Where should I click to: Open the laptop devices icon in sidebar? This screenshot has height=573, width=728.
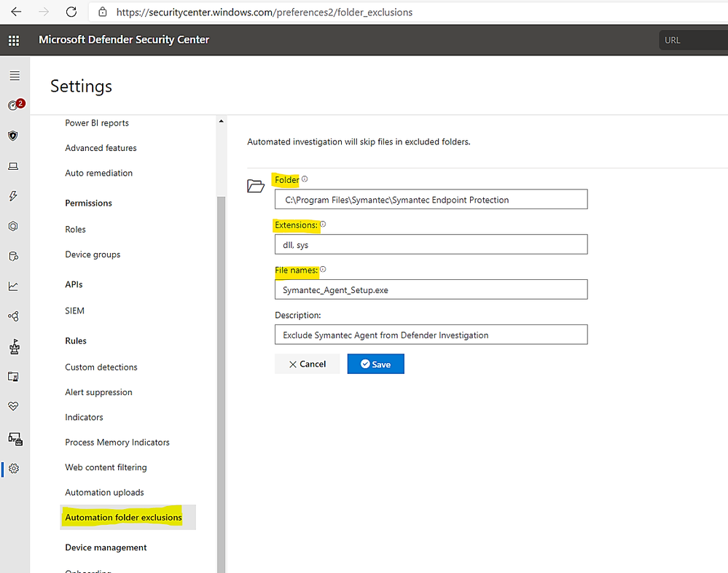coord(13,166)
